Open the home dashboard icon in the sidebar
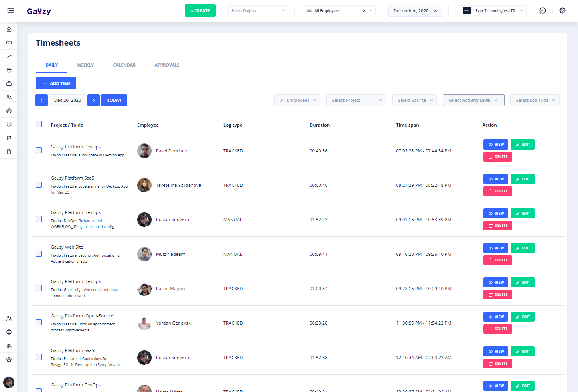This screenshot has height=392, width=578. click(9, 29)
